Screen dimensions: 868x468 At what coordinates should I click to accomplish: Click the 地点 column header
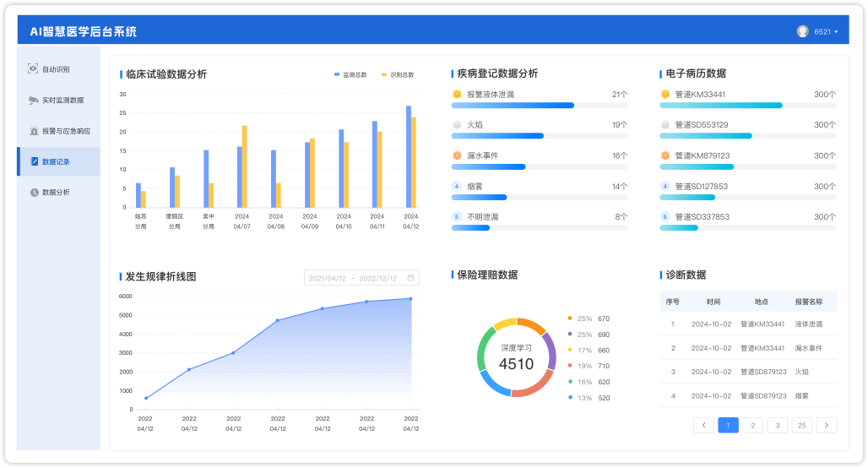(x=761, y=302)
